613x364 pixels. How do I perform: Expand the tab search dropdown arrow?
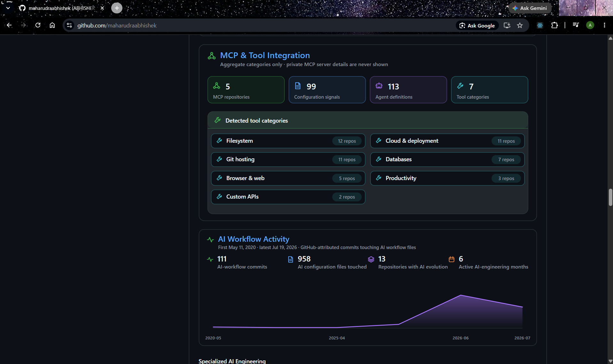[x=8, y=8]
